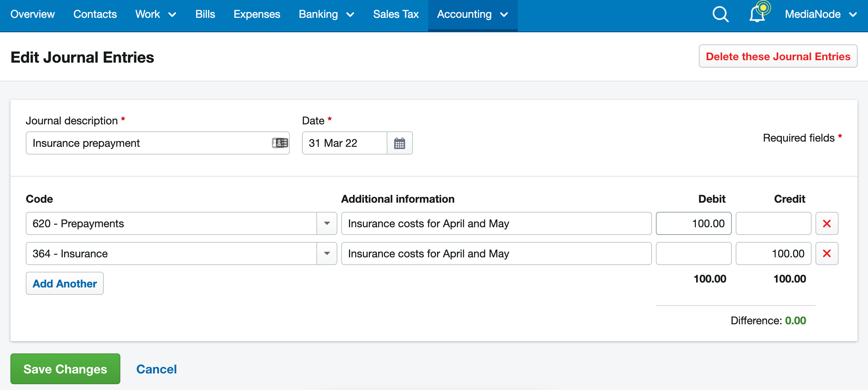Click the Insurance row credit field 100.00
The height and width of the screenshot is (390, 868).
[x=773, y=253]
